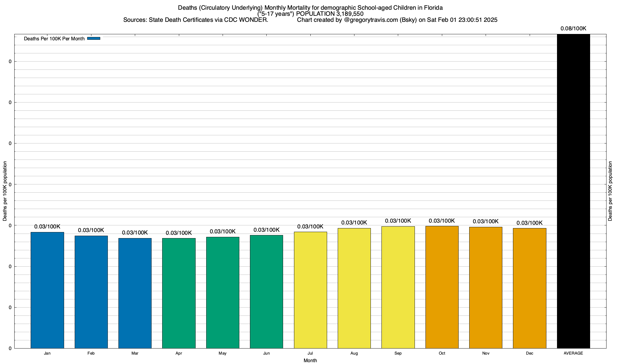Click the orange Nov bar
This screenshot has width=622, height=364.
tap(486, 288)
